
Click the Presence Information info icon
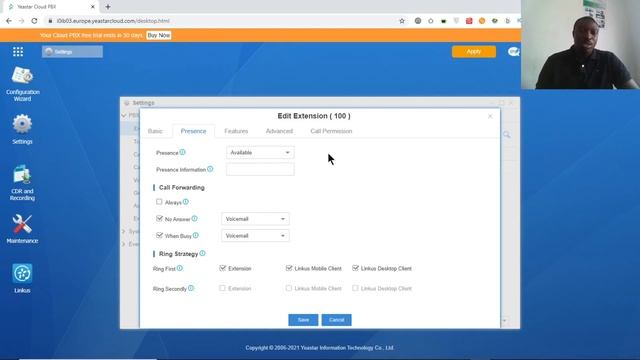coord(210,169)
